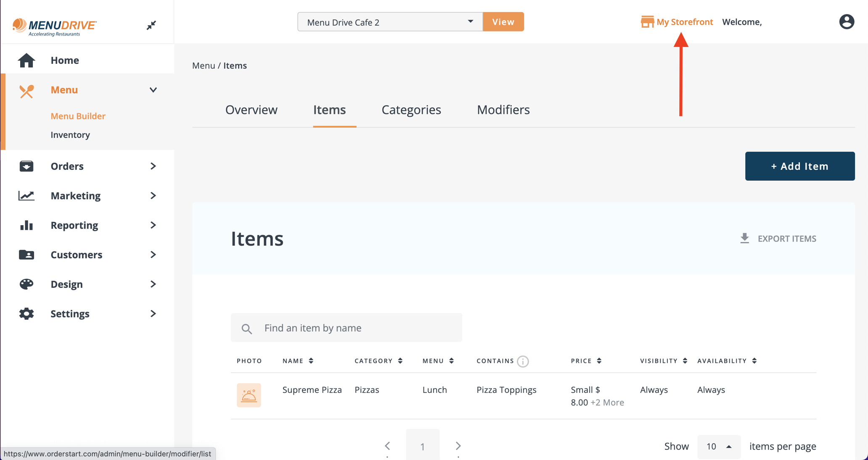Image resolution: width=868 pixels, height=460 pixels.
Task: Click the Contains info icon
Action: coord(523,361)
